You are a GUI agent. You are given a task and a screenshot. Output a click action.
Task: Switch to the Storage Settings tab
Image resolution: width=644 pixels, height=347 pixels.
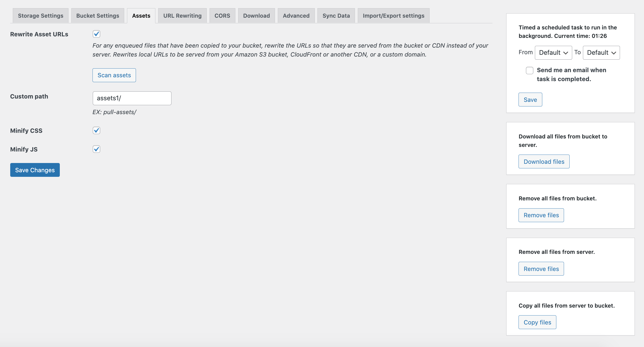(x=41, y=16)
